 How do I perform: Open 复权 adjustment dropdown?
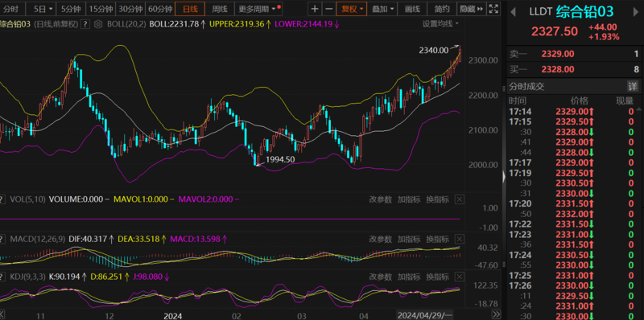click(351, 9)
